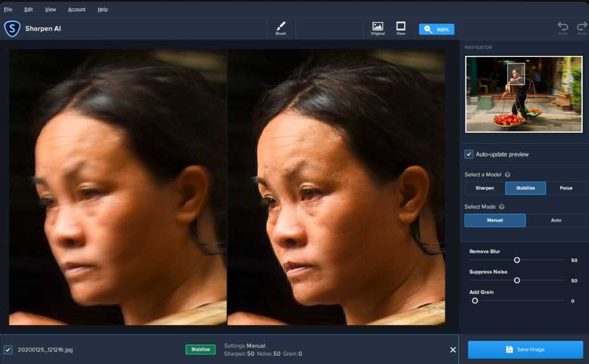Click the Sharpen AI shield logo
The image size is (589, 364).
(12, 29)
